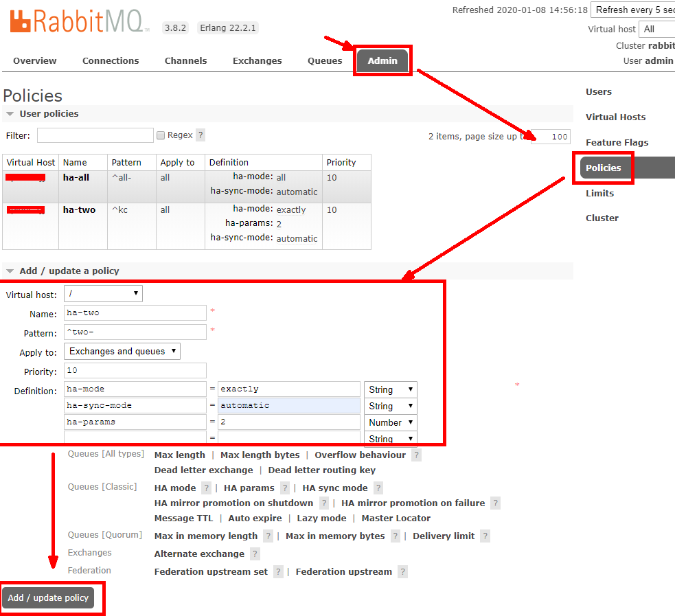
Task: Open help icon next to Max in memory length
Action: click(x=268, y=536)
